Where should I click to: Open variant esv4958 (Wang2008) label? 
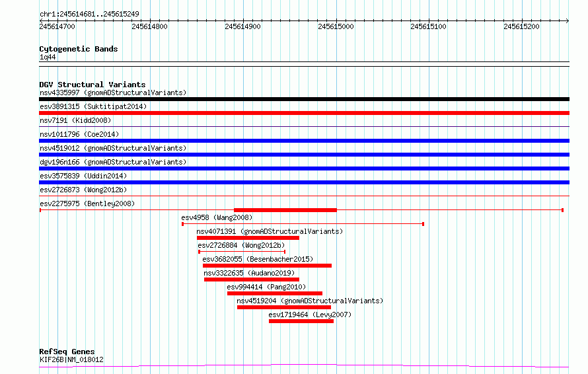click(217, 217)
